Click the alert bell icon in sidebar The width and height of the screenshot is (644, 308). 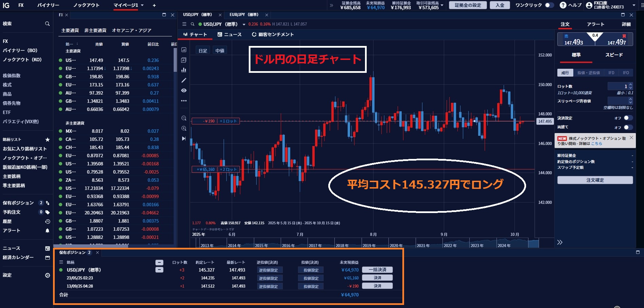click(x=47, y=231)
